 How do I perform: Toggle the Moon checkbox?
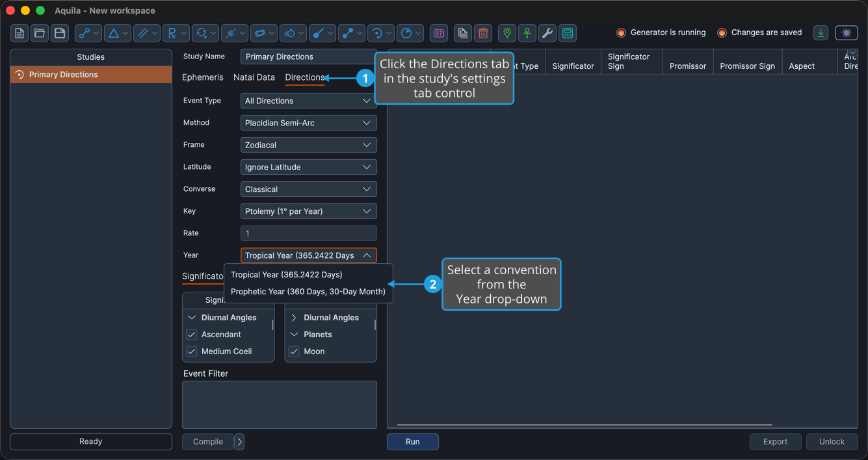(294, 351)
